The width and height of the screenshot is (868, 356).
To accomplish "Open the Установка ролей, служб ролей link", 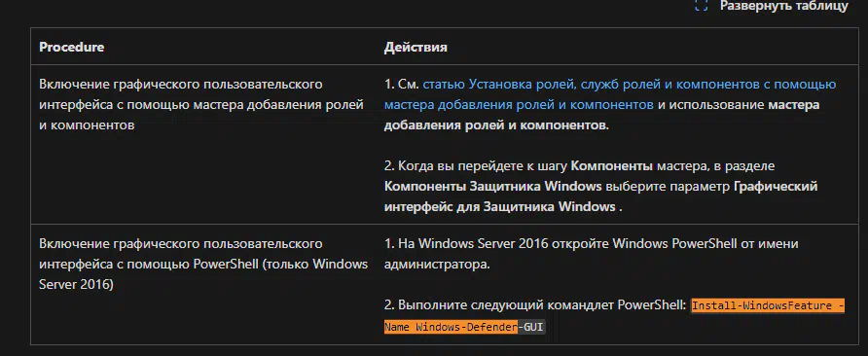I will [x=610, y=94].
